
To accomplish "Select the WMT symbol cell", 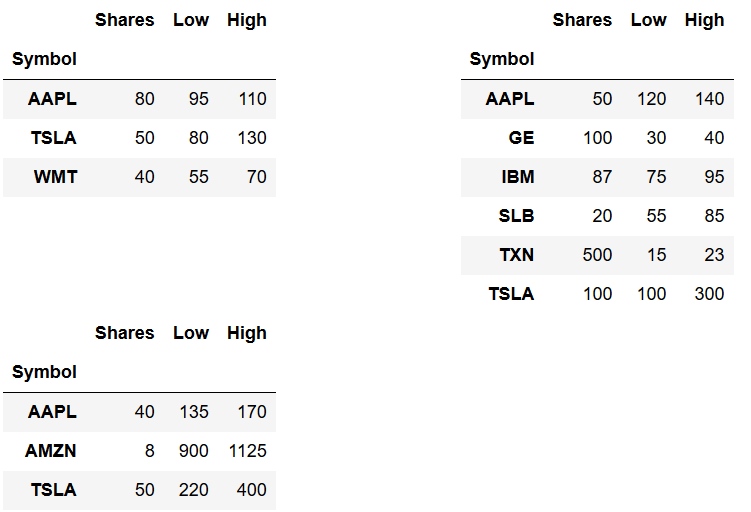I will pyautogui.click(x=55, y=177).
